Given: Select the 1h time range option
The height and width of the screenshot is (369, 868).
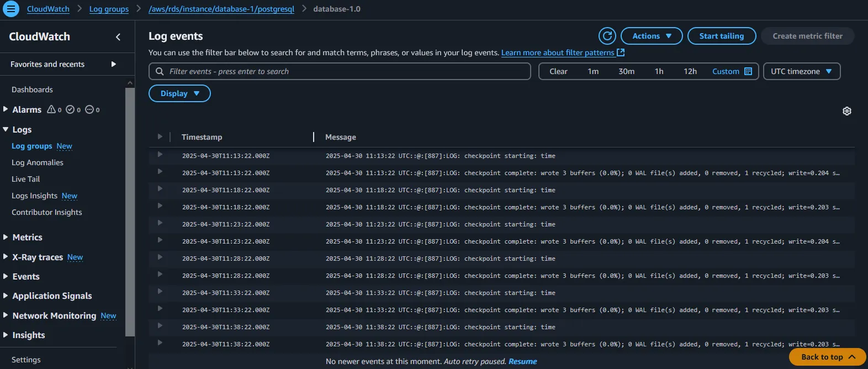Looking at the screenshot, I should 659,71.
